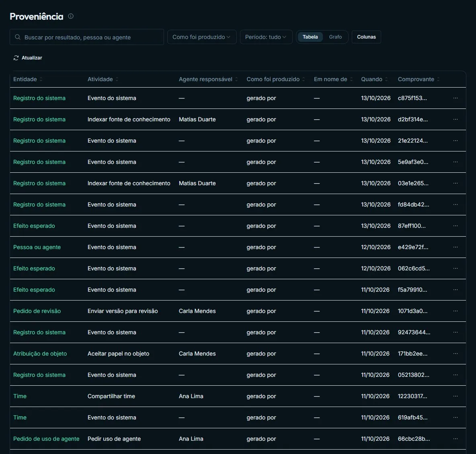Click the Colunas button
The width and height of the screenshot is (476, 454).
tap(366, 37)
